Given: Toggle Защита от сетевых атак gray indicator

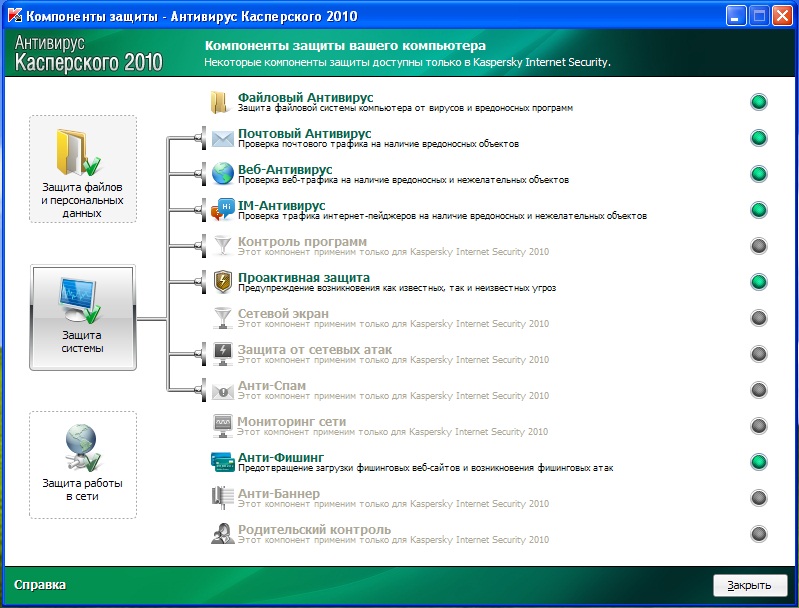Looking at the screenshot, I should pos(759,354).
